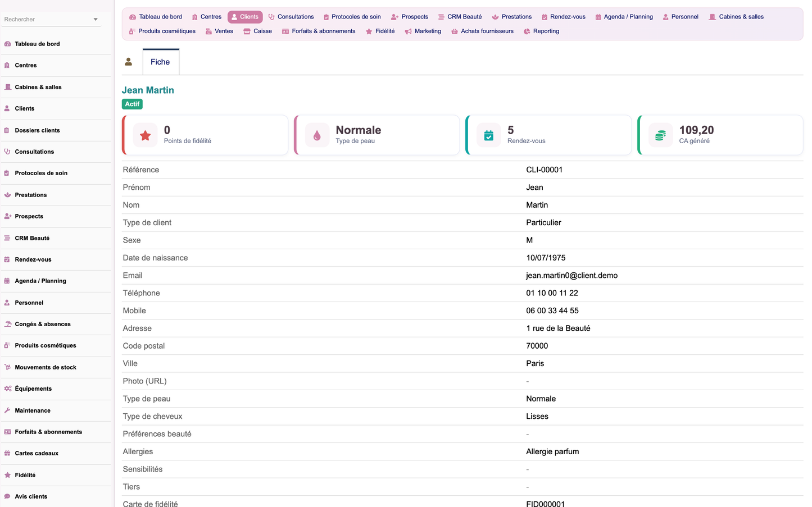The height and width of the screenshot is (507, 812).
Task: Select the active Clients top menu item
Action: click(245, 17)
